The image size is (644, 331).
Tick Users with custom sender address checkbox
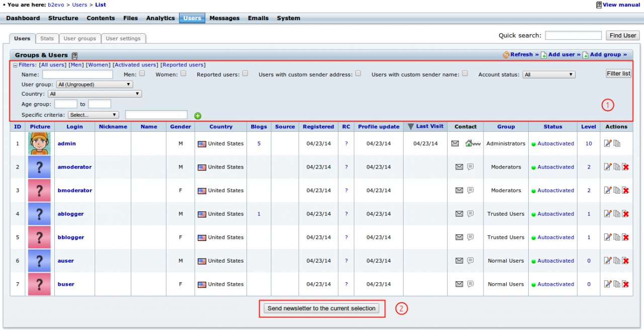coord(358,73)
